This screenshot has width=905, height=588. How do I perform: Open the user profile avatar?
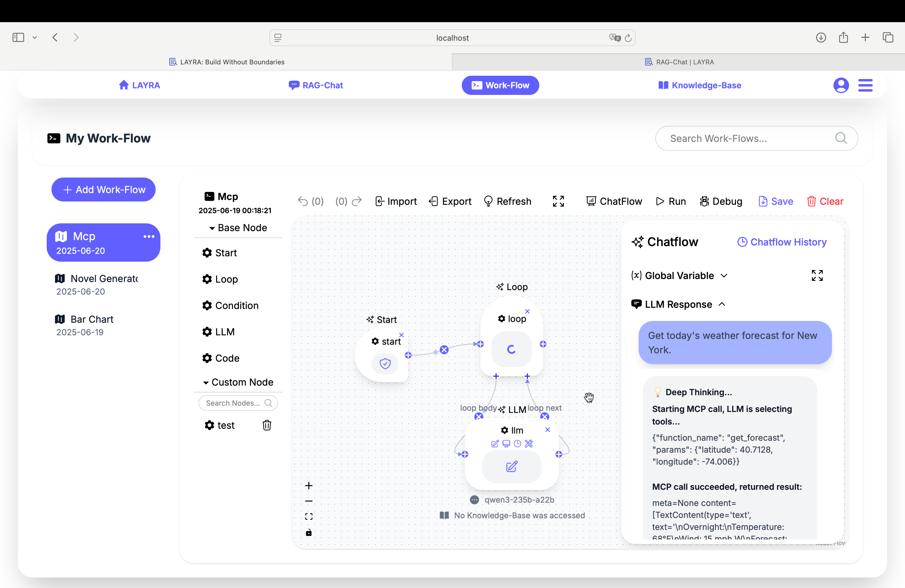[x=841, y=85]
